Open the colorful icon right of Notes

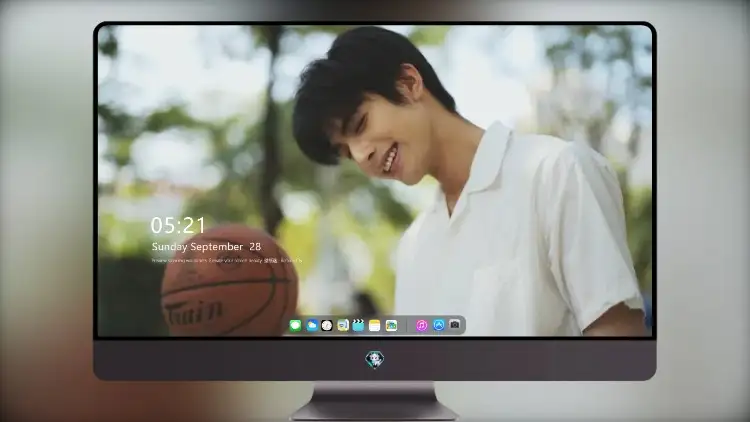(x=391, y=325)
